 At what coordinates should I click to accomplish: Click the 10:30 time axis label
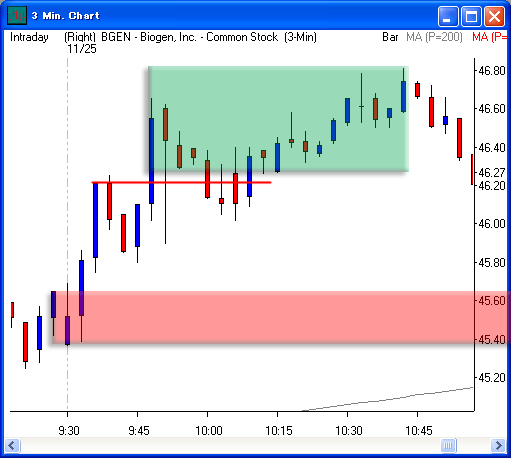point(349,431)
